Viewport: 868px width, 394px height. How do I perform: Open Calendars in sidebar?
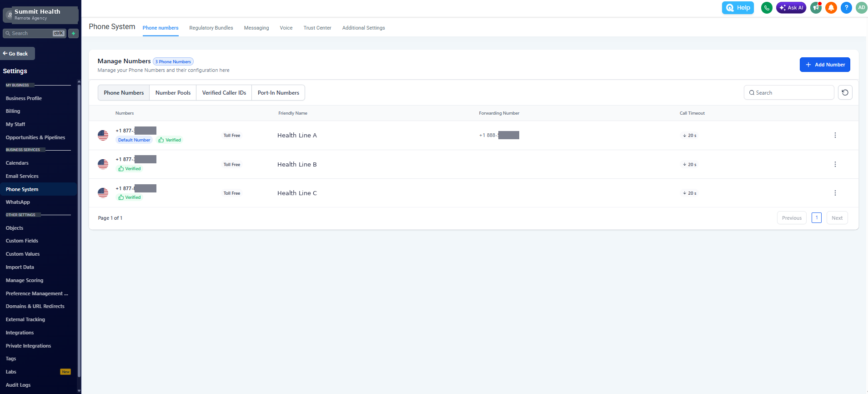tap(17, 163)
